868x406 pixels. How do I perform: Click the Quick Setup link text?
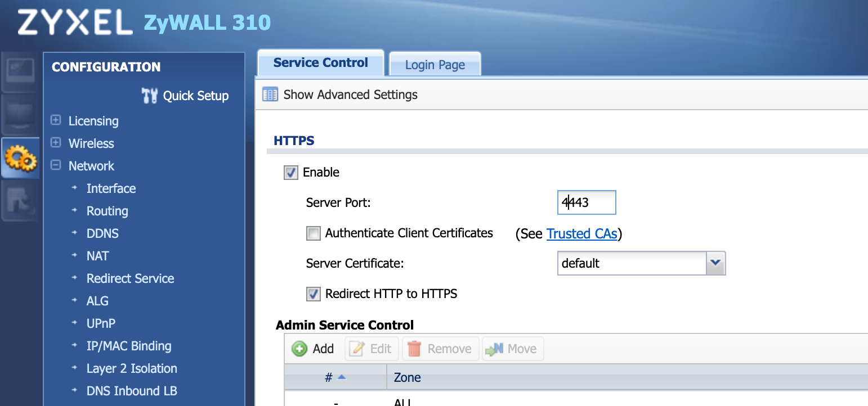click(x=196, y=96)
